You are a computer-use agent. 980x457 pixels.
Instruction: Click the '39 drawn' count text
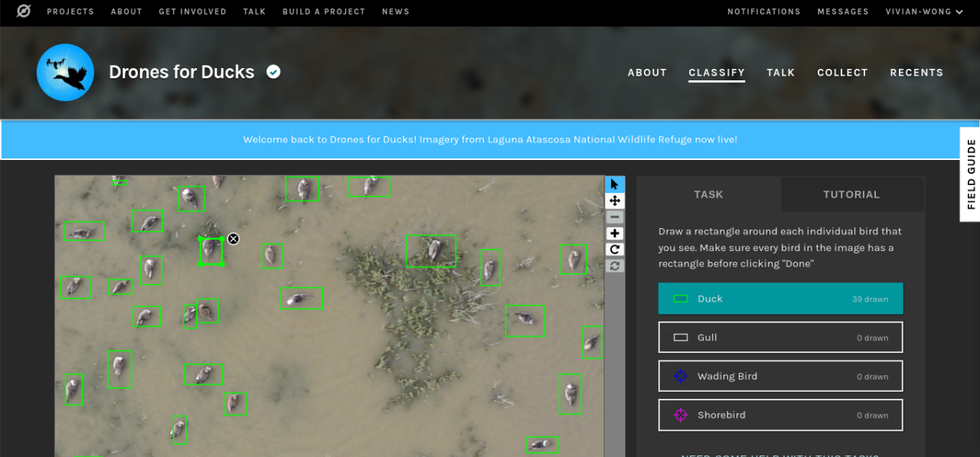pyautogui.click(x=870, y=299)
